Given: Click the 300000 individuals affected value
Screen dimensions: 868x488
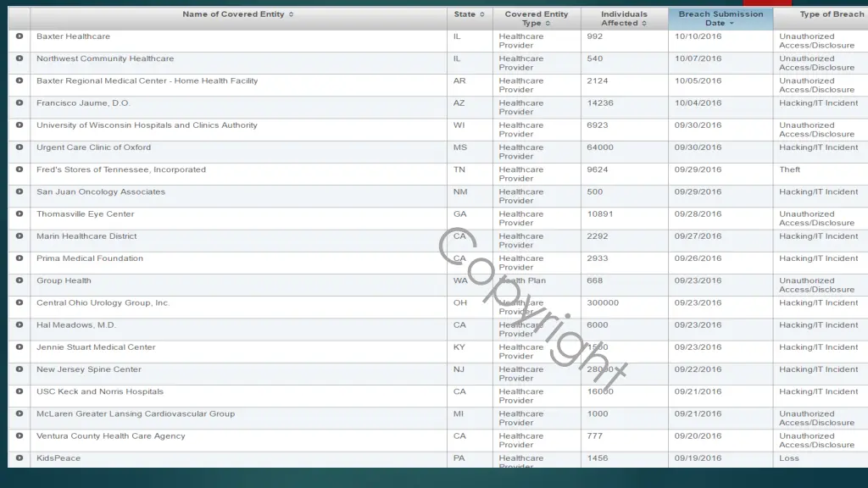Looking at the screenshot, I should point(603,302).
